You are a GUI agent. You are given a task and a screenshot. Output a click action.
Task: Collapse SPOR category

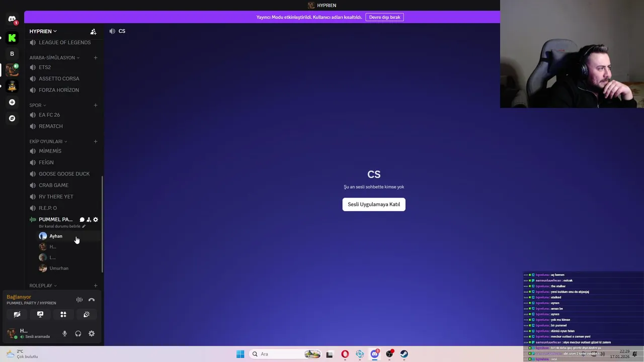[38, 105]
